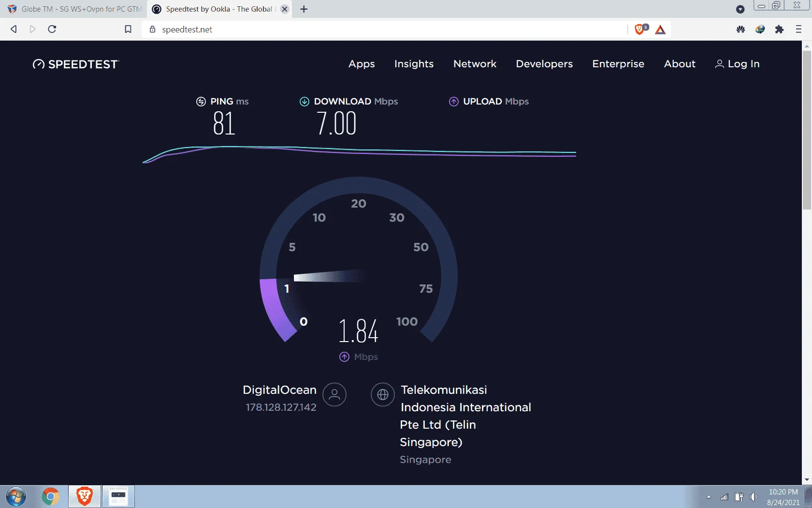Click the DigitalOcean provider name
The width and height of the screenshot is (812, 508).
(x=279, y=390)
